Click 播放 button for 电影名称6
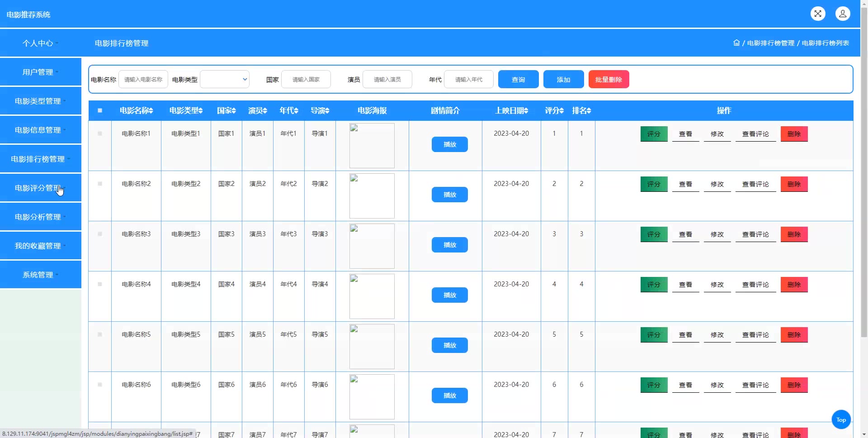The height and width of the screenshot is (438, 868). tap(450, 395)
